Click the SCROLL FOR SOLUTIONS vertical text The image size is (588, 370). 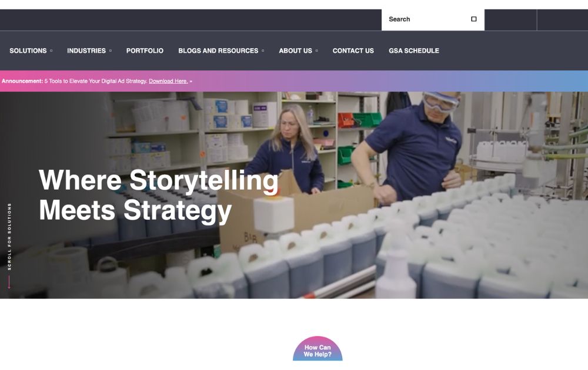coord(9,236)
